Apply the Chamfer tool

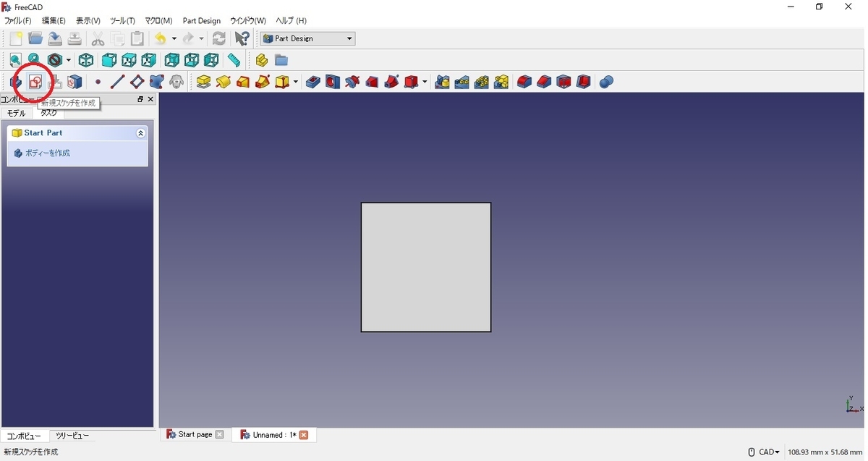click(544, 82)
